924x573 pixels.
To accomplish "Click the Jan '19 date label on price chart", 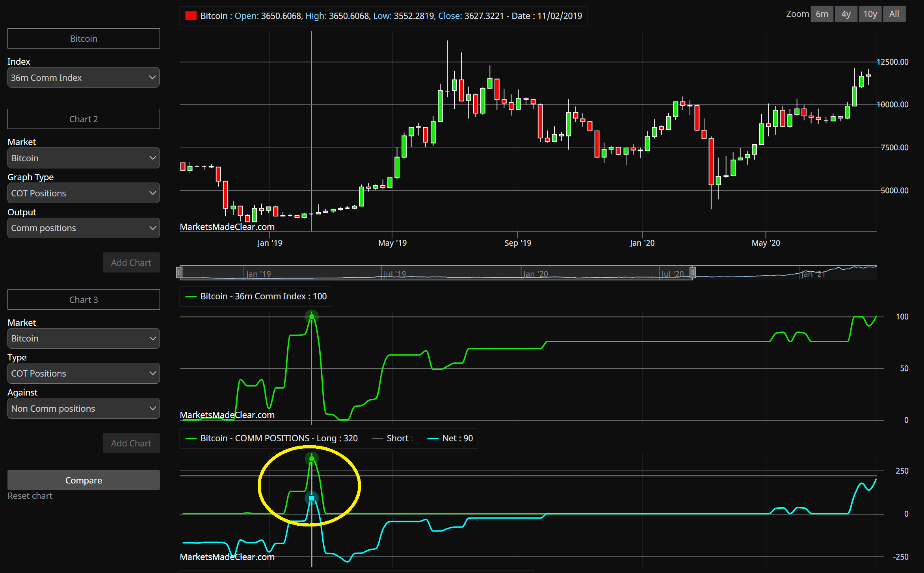I will click(x=270, y=243).
